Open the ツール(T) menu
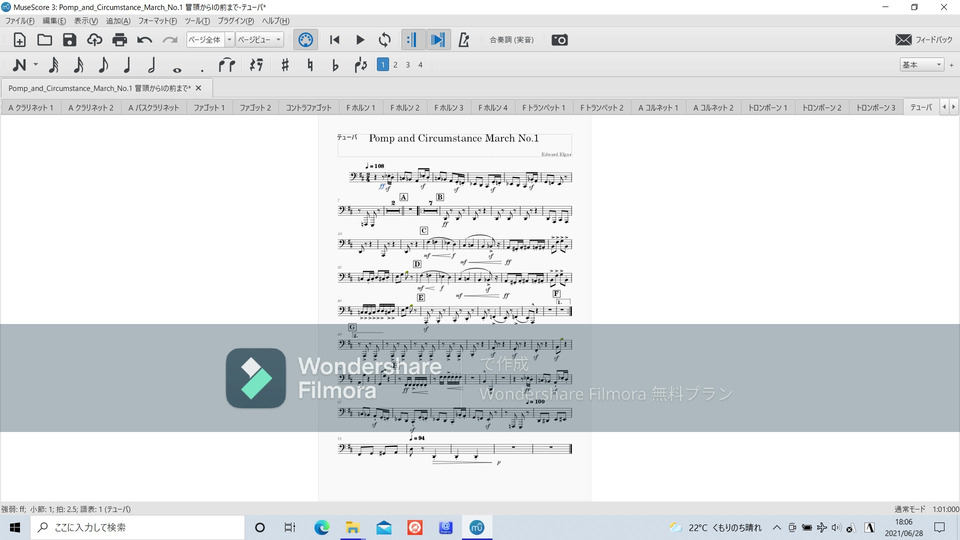This screenshot has height=540, width=960. tap(197, 21)
